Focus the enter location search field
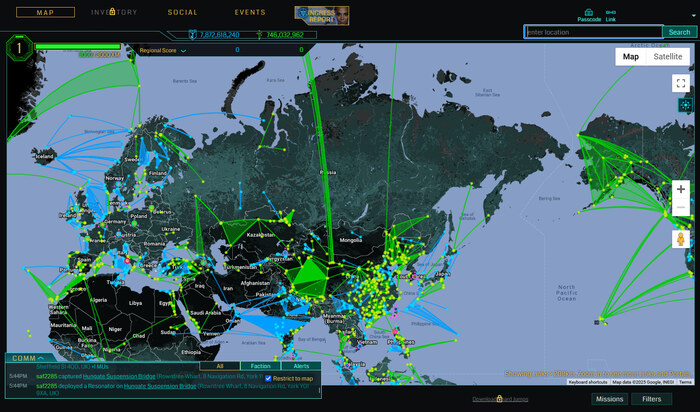The height and width of the screenshot is (412, 700). 593,32
